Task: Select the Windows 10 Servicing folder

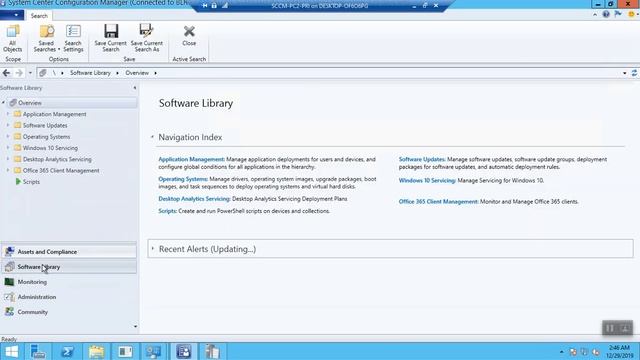Action: 46,148
